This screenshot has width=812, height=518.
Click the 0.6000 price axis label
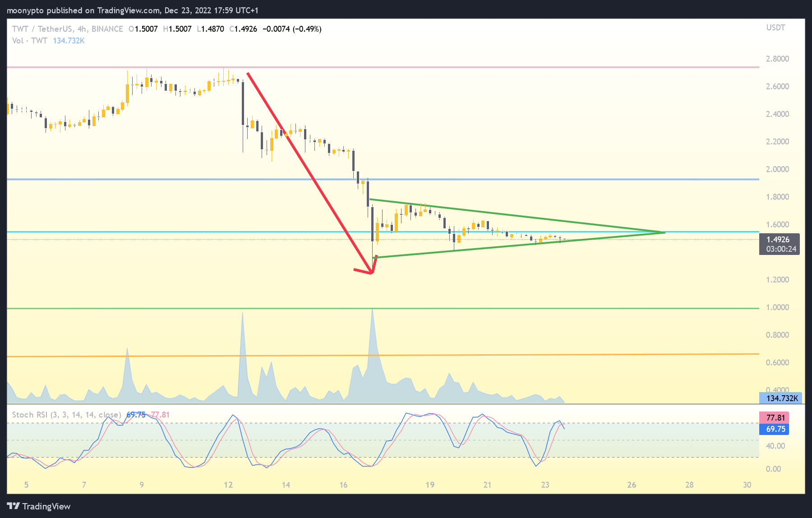tap(777, 363)
